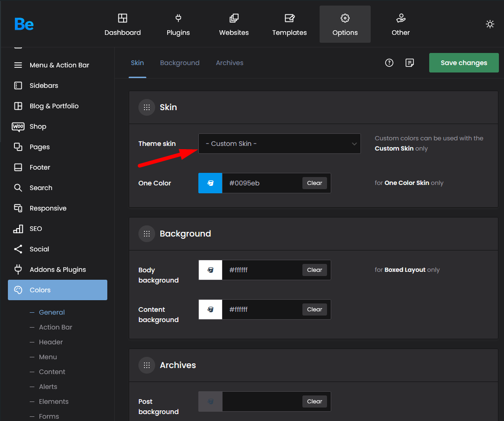
Task: Click the Blog & Portfolio layout icon
Action: (x=18, y=106)
